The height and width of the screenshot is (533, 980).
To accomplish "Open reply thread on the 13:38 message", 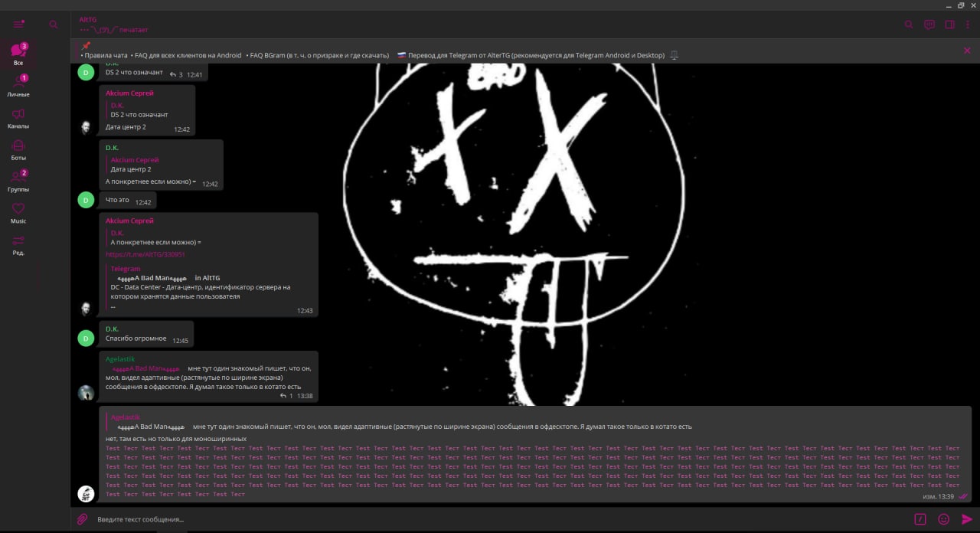I will [x=286, y=396].
